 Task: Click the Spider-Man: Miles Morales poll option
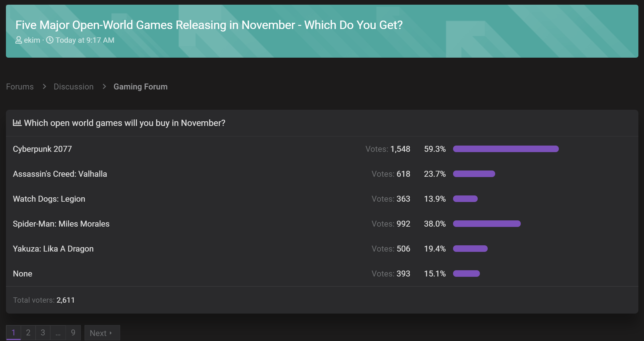[x=61, y=224]
